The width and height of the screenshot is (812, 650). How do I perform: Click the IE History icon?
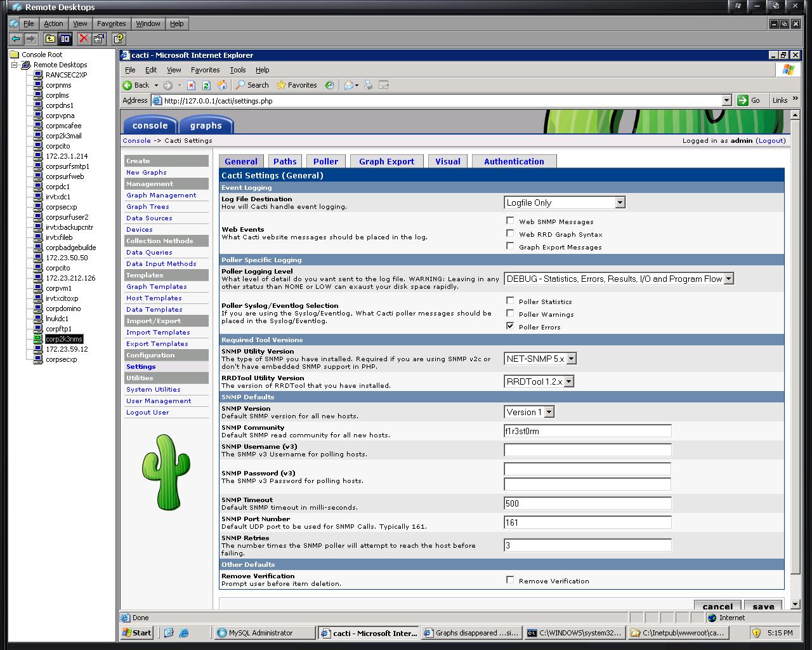[329, 85]
